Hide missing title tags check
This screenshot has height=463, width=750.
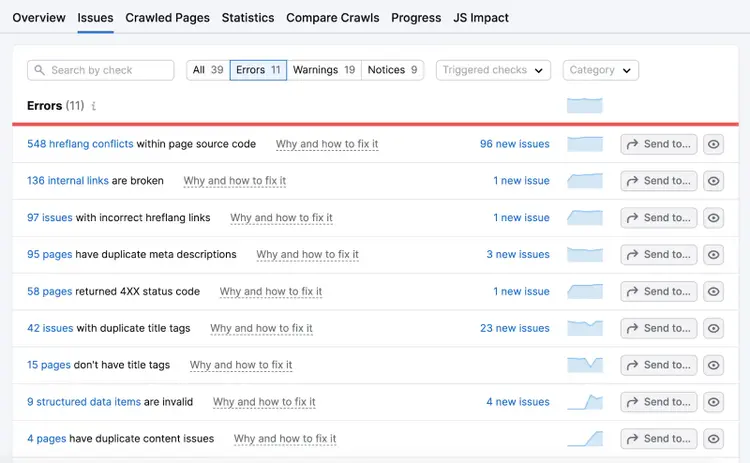(x=713, y=365)
